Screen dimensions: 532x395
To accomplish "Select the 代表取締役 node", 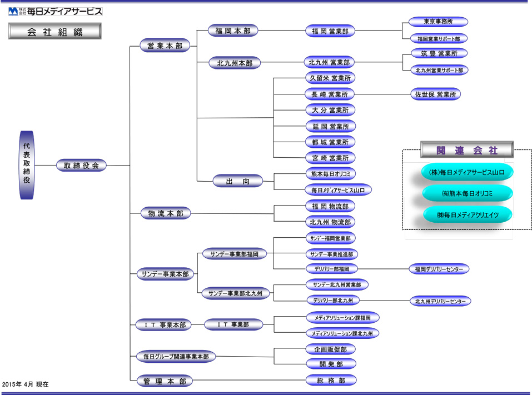I will click(27, 165).
